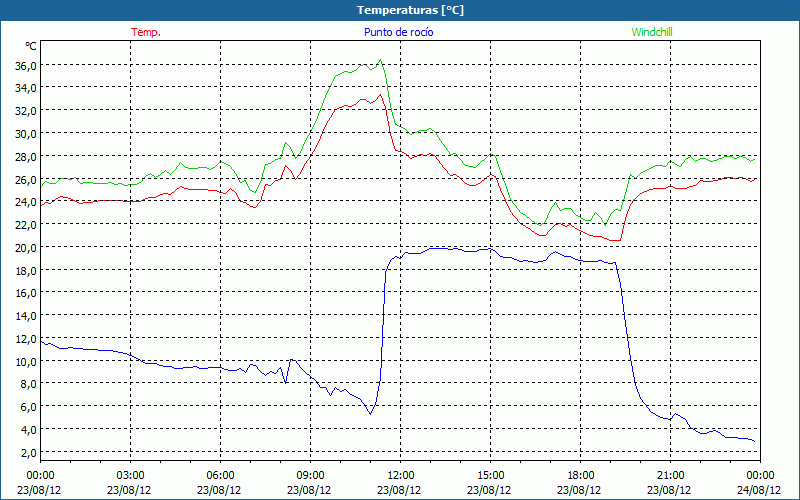Click the 18:00 time axis label

tap(580, 475)
